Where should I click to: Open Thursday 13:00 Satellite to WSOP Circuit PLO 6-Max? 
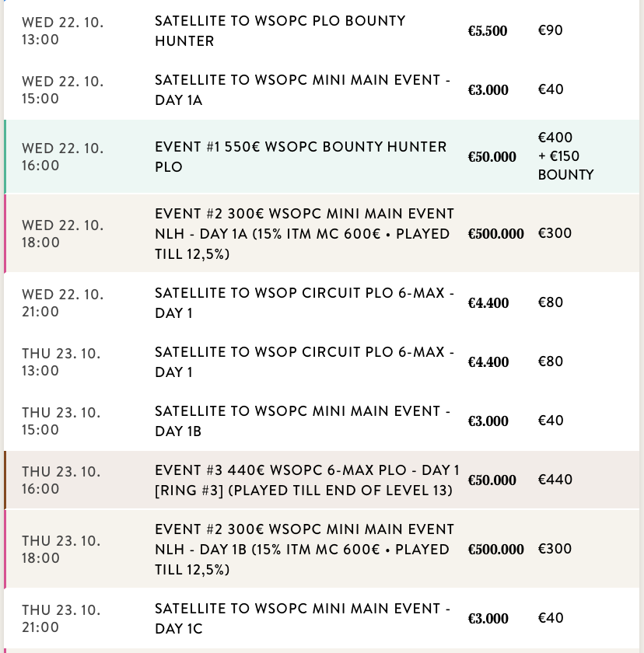[304, 362]
